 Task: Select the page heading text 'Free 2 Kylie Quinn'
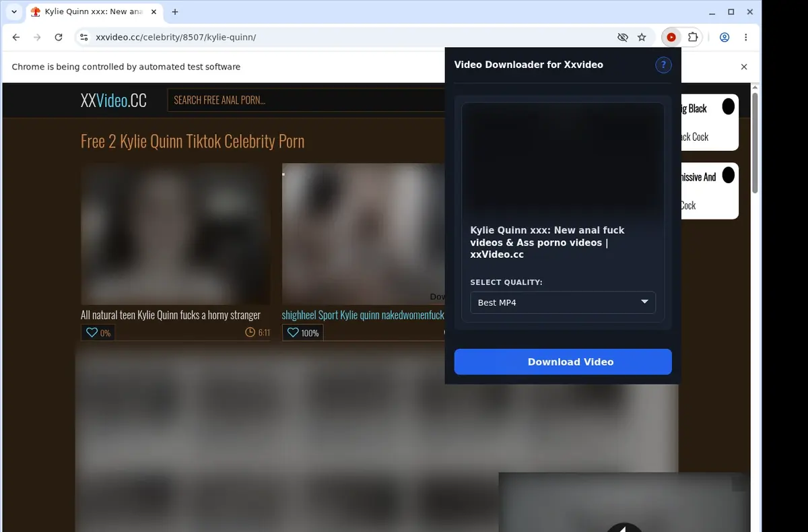193,141
